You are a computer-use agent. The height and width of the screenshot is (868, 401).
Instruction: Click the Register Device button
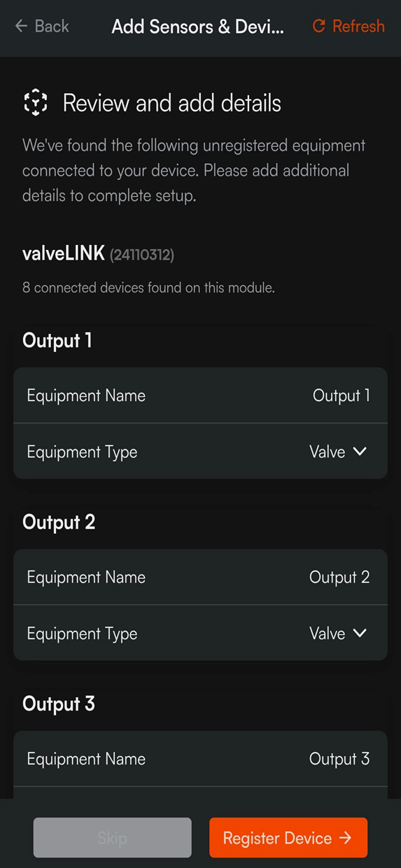(x=288, y=838)
